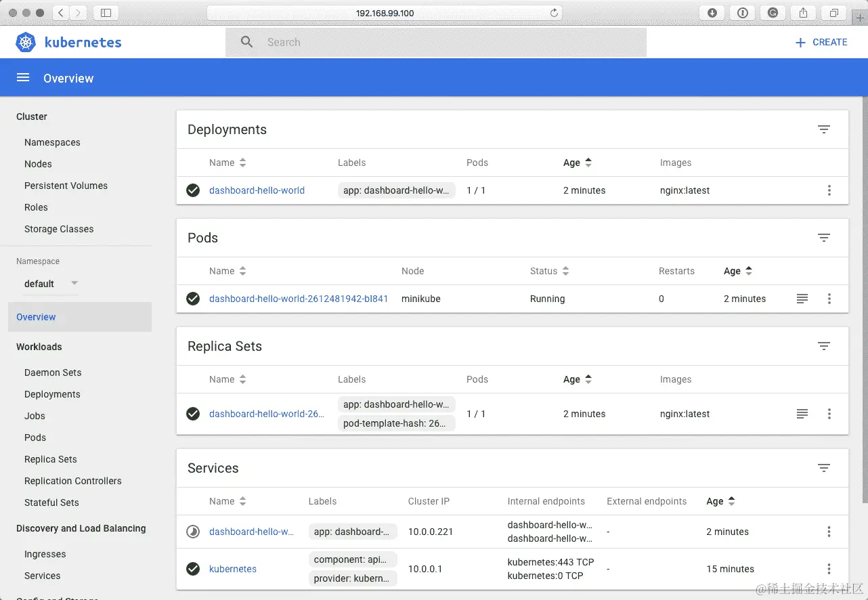Open Nodes in sidebar
Screen dimensions: 868x600
pos(38,164)
